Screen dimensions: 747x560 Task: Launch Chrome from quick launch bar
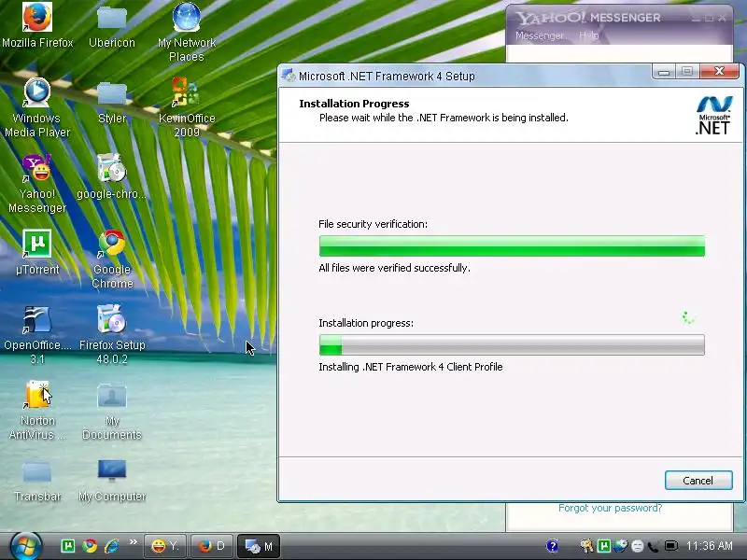90,546
